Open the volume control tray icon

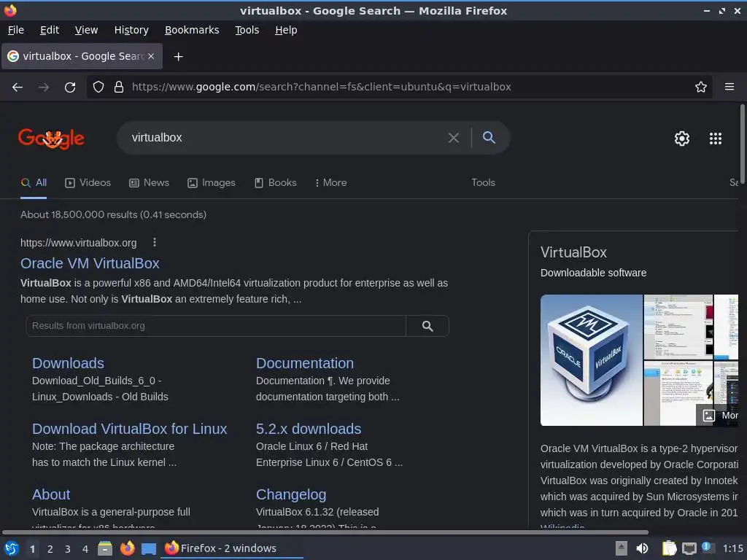click(x=642, y=548)
